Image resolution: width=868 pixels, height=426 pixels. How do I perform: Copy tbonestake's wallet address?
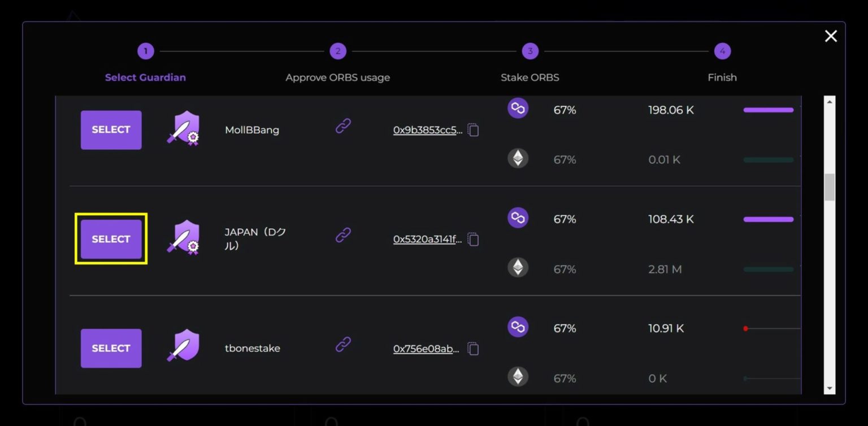coord(472,349)
